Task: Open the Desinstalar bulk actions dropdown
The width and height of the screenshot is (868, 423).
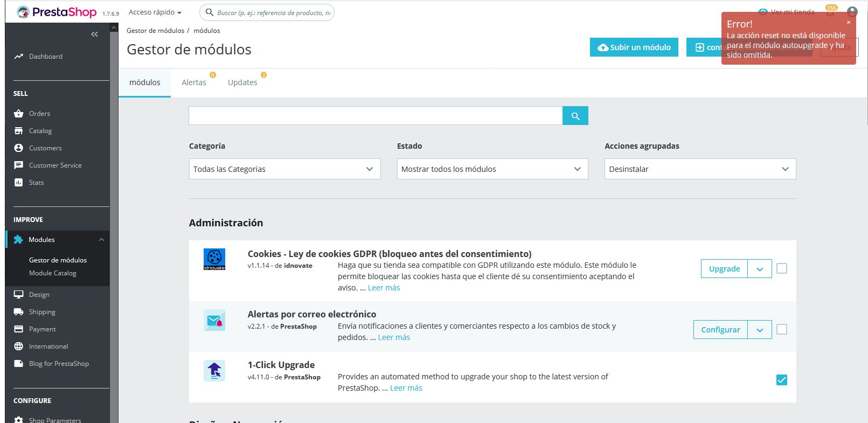Action: pos(700,169)
